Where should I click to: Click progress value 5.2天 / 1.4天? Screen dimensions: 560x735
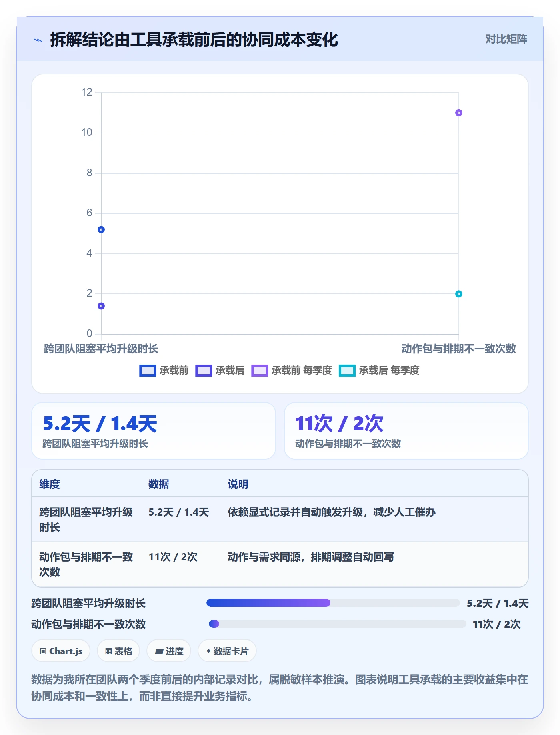pos(498,603)
